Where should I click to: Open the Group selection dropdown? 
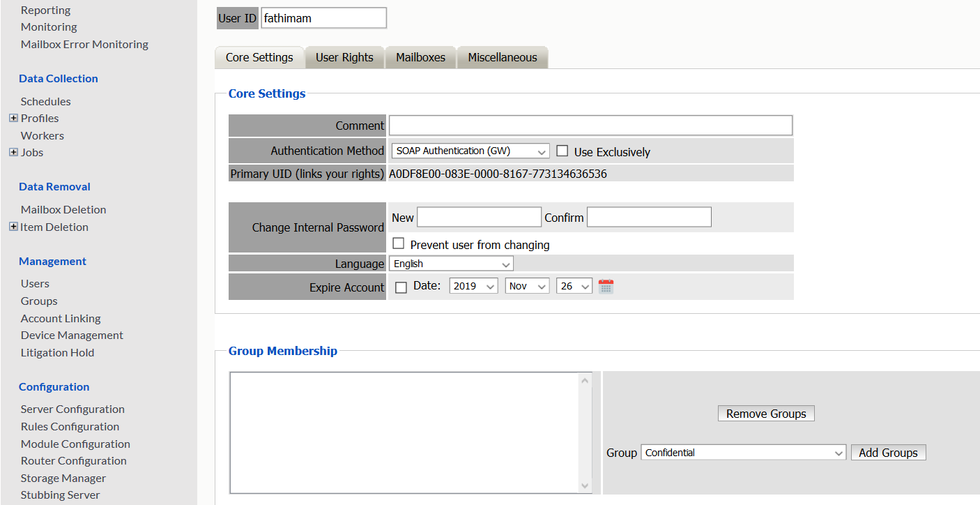pos(743,453)
